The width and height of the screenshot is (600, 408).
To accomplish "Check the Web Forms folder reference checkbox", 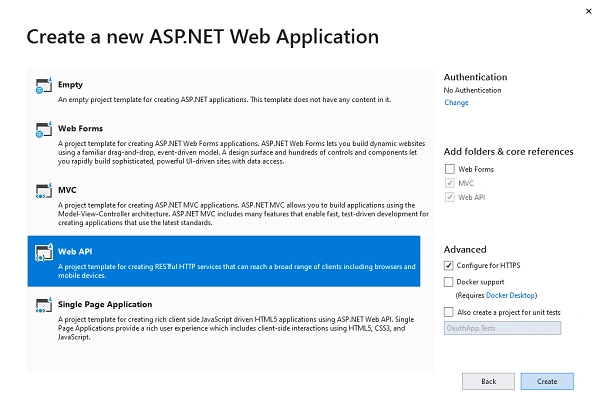I will [x=450, y=169].
